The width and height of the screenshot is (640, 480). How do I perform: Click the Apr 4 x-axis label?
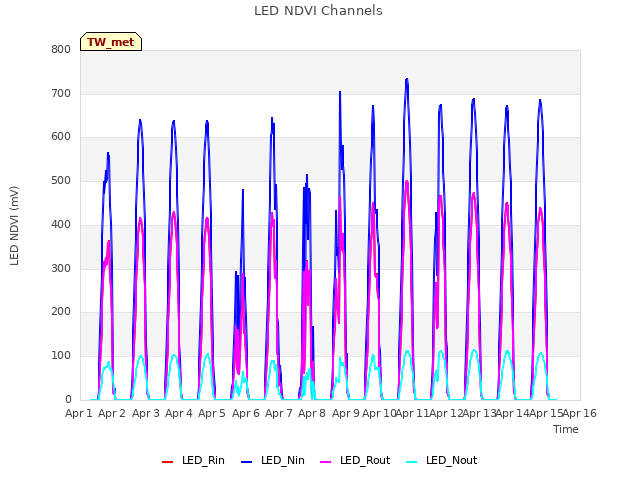(x=179, y=413)
